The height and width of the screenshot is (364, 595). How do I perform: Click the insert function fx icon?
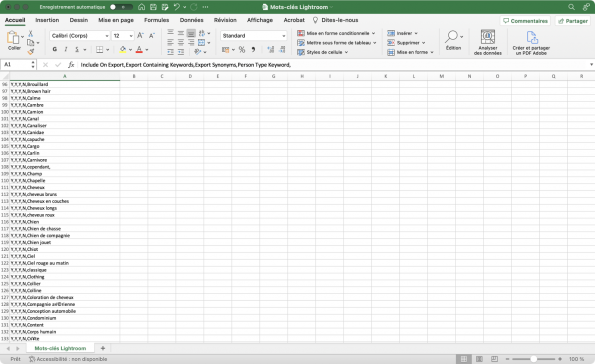(71, 65)
